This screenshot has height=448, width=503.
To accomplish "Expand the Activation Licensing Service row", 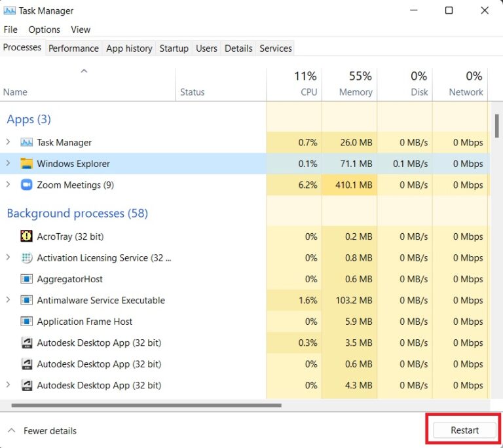I will tap(8, 257).
